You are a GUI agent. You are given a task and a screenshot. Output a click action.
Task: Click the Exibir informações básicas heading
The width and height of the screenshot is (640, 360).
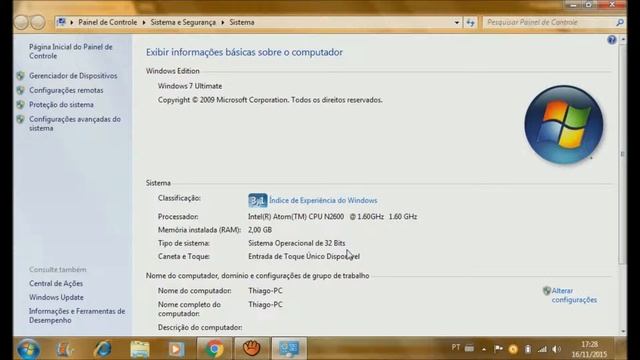point(244,52)
